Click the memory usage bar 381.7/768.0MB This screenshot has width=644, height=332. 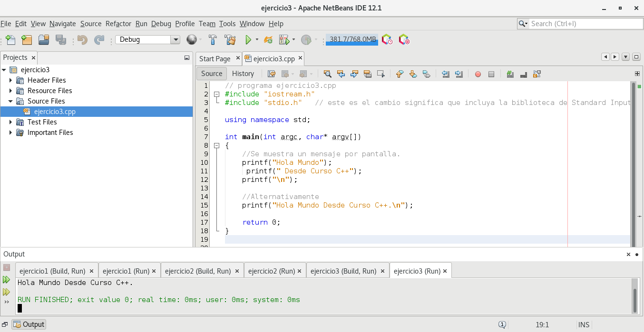pyautogui.click(x=352, y=40)
